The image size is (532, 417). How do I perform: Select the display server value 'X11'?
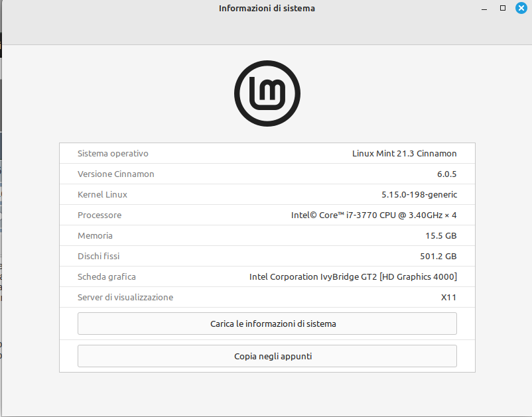(x=448, y=297)
